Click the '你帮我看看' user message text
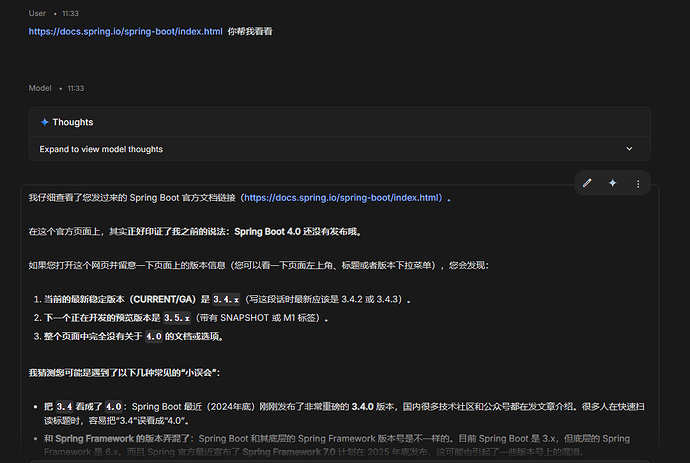 point(250,31)
